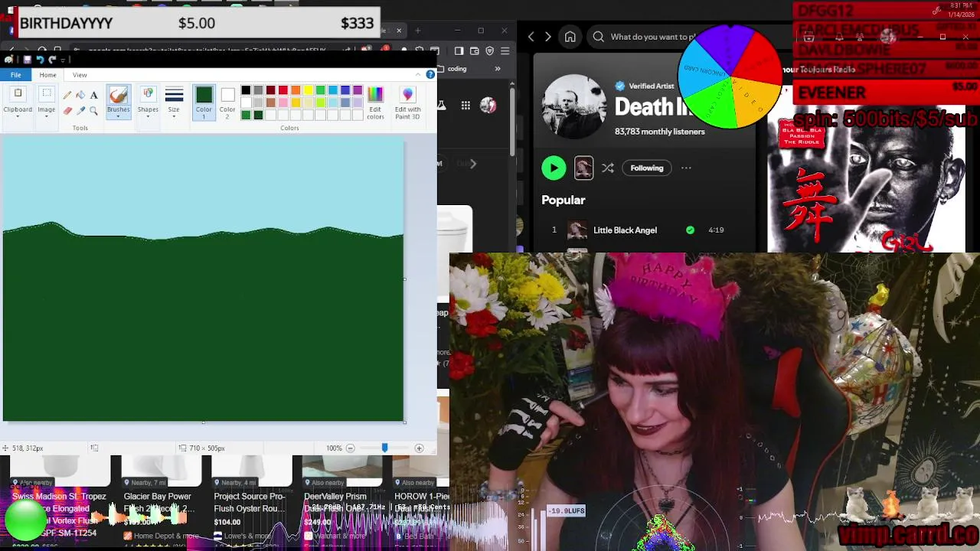Select the Pencil tool in Paint
The width and height of the screenshot is (980, 551).
pos(67,95)
